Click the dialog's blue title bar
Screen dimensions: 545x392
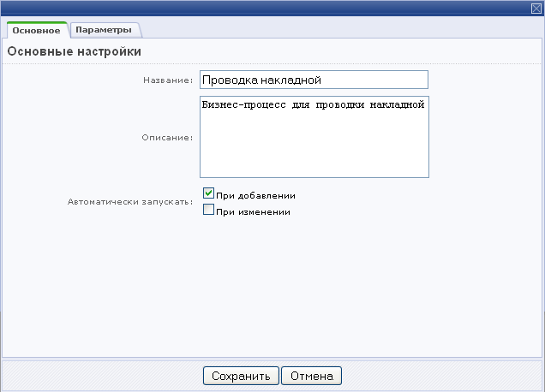pos(257,8)
